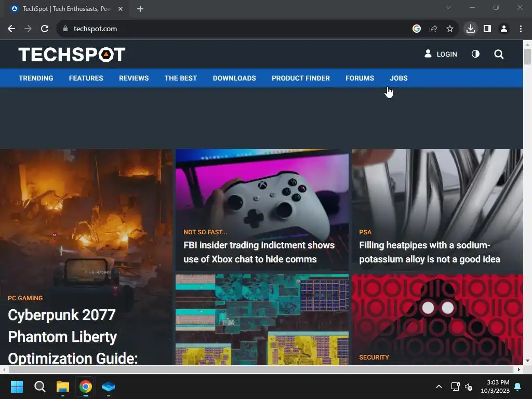Click the PSA category label
The height and width of the screenshot is (399, 532).
coord(365,232)
